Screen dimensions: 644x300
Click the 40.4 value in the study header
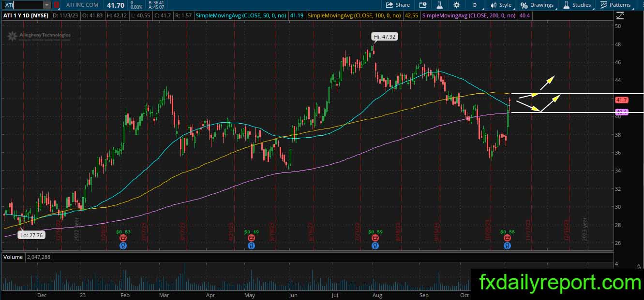coord(524,15)
